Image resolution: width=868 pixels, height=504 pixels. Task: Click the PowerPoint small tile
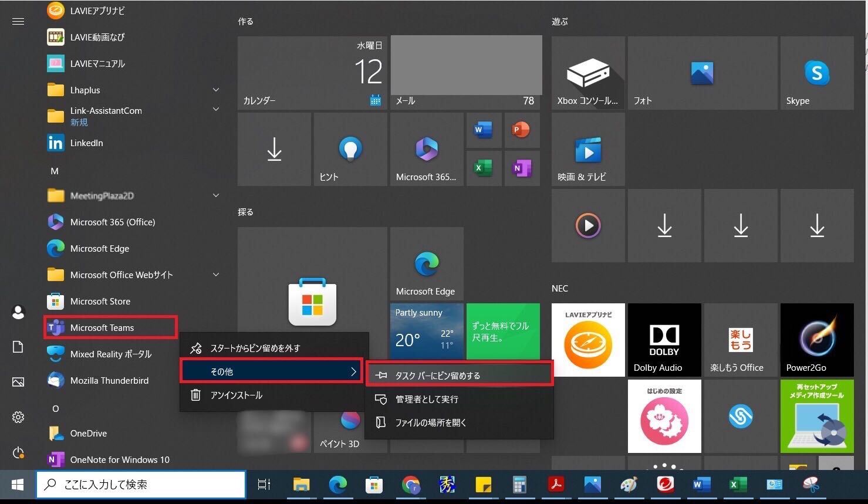tap(521, 130)
